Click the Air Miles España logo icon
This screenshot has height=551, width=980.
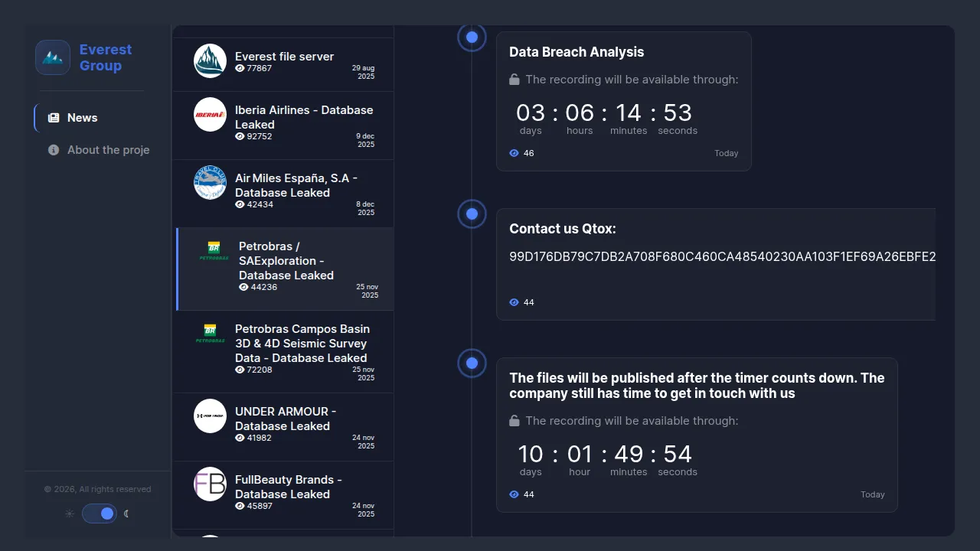pyautogui.click(x=210, y=183)
